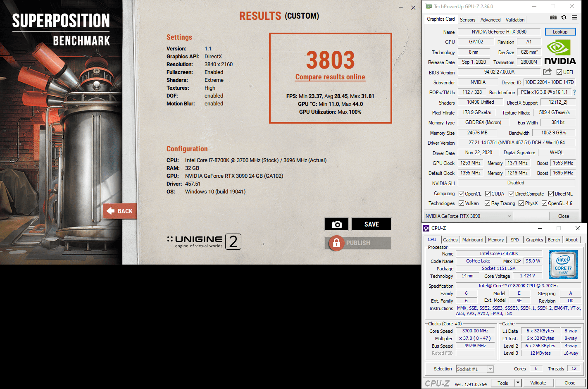Click Tools button in CPU-Z
This screenshot has width=588, height=389.
503,383
